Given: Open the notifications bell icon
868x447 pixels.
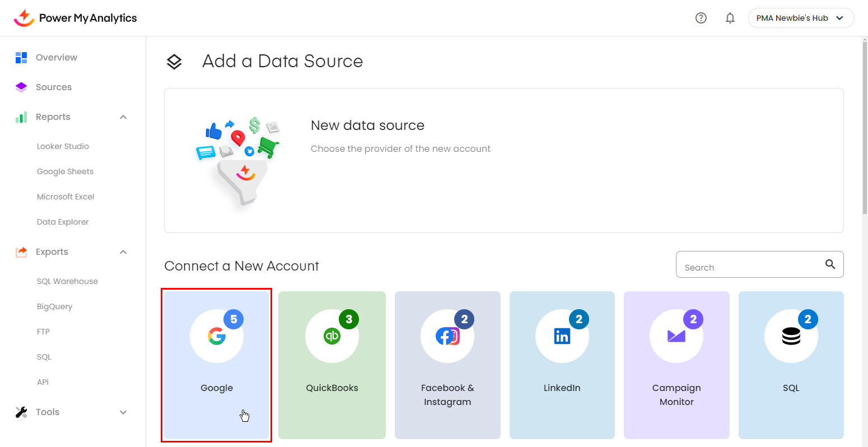Looking at the screenshot, I should pos(730,18).
